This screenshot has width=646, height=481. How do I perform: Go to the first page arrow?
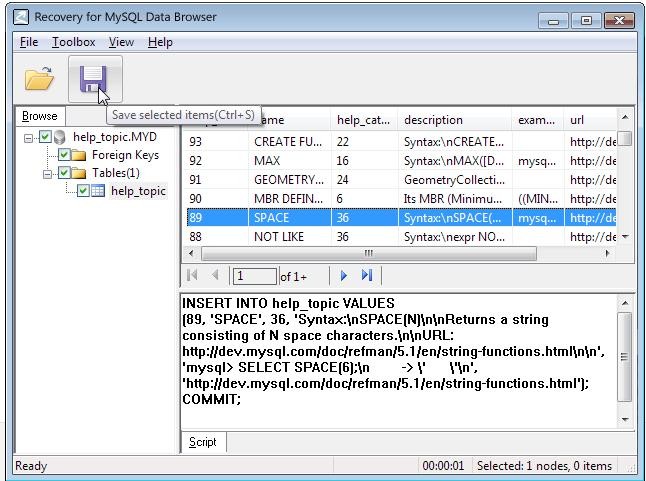click(192, 275)
